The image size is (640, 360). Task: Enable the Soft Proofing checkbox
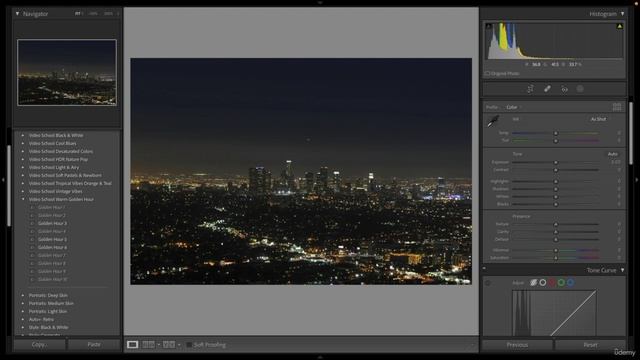[189, 345]
